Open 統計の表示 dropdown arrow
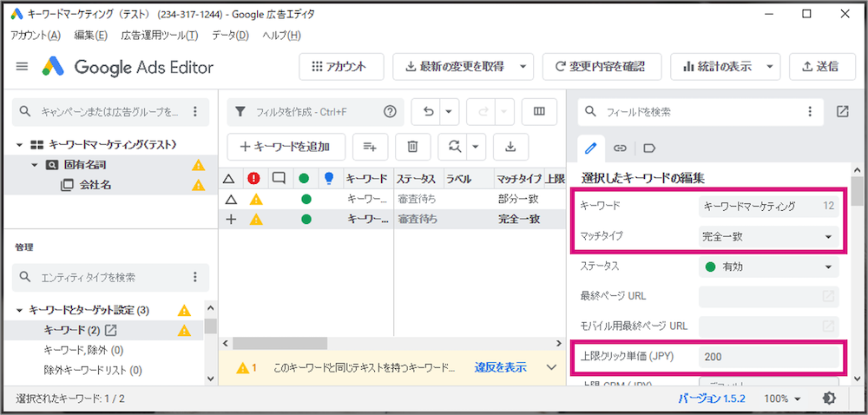 [770, 67]
